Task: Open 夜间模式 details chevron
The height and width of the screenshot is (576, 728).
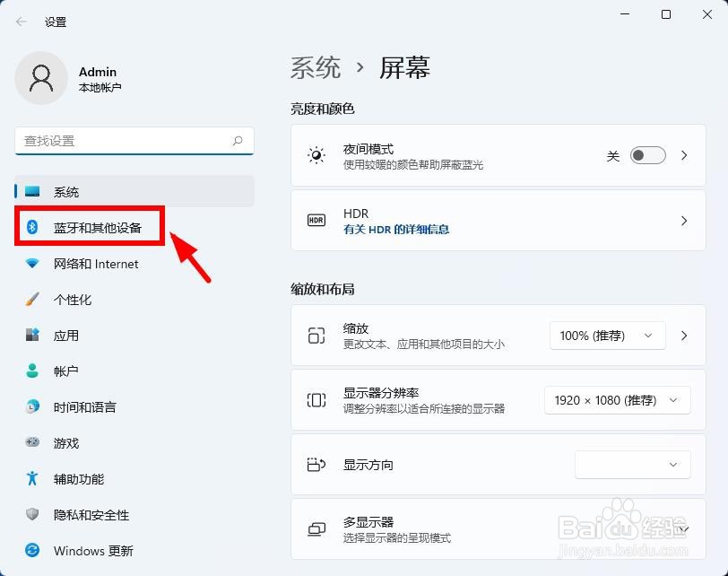Action: tap(684, 155)
